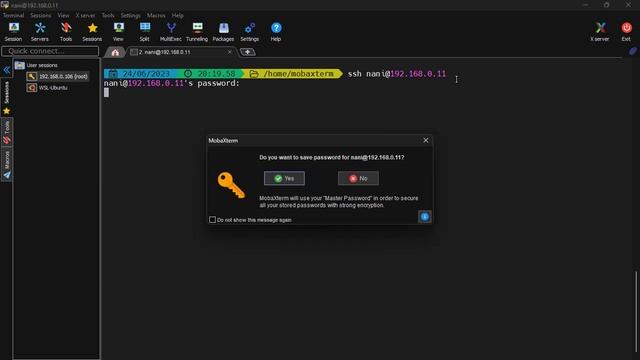Open the X server menu
This screenshot has width=640, height=360.
85,16
